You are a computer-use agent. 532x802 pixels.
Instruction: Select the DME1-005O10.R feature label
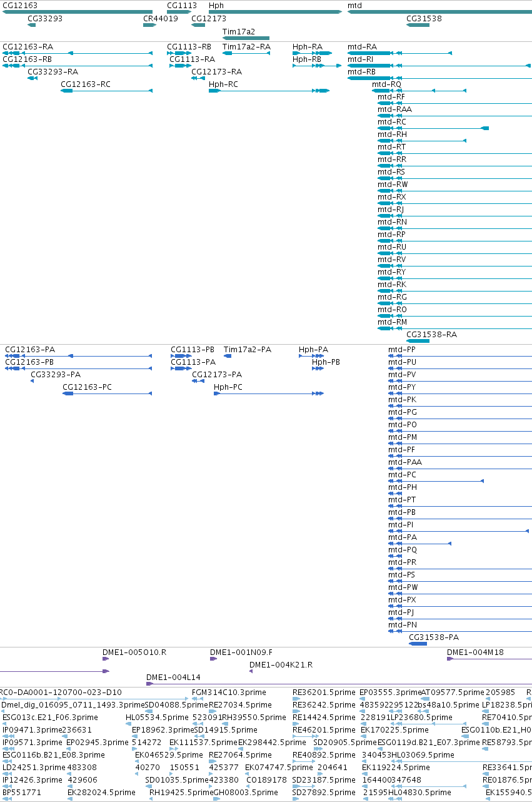click(x=134, y=652)
